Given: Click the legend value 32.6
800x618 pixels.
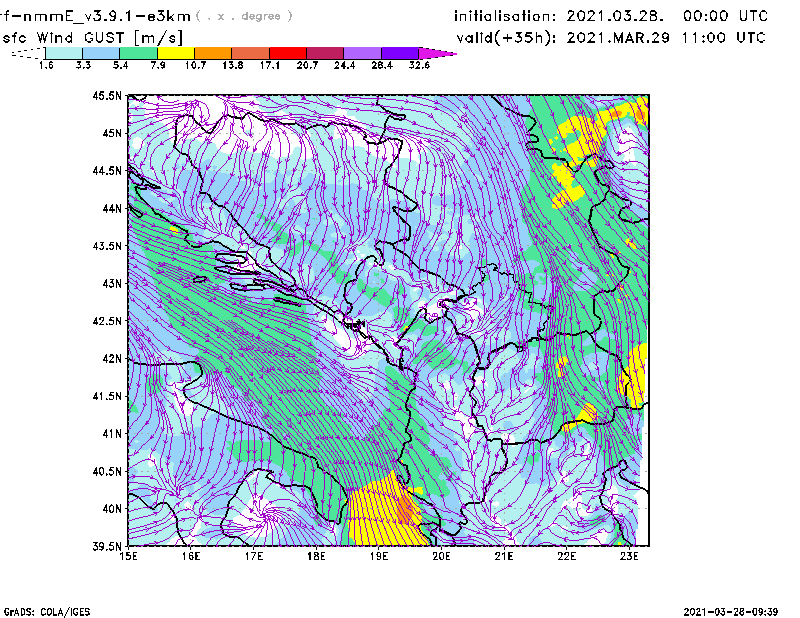Looking at the screenshot, I should coord(419,65).
